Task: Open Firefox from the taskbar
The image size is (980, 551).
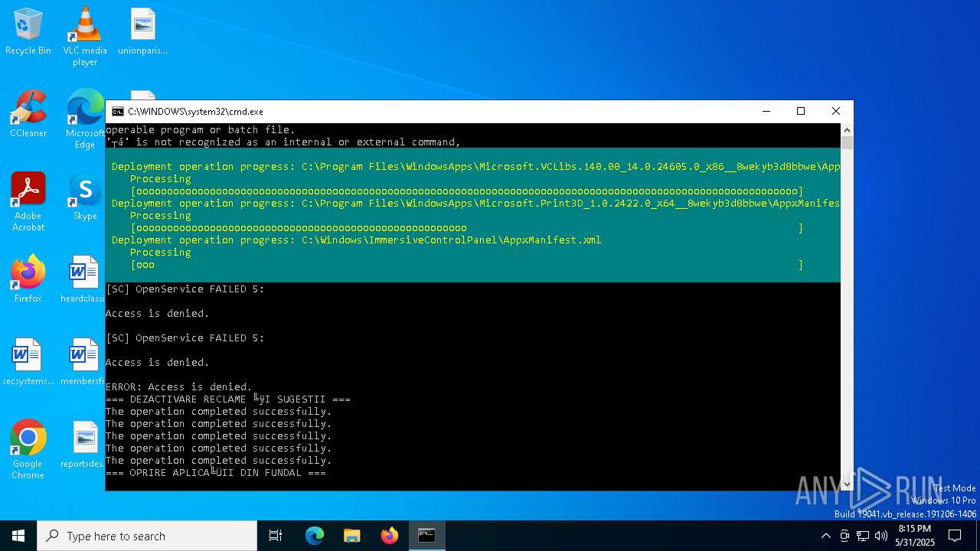Action: tap(390, 536)
